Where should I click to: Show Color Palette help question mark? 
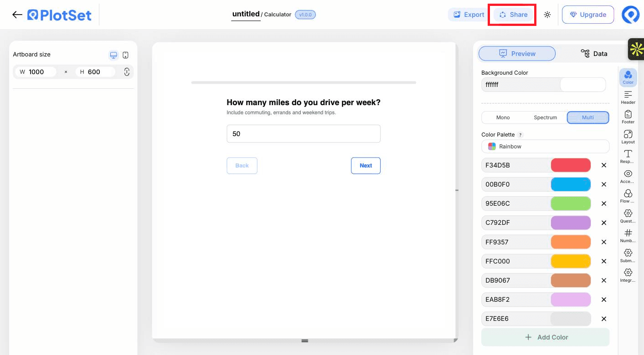[x=520, y=135]
